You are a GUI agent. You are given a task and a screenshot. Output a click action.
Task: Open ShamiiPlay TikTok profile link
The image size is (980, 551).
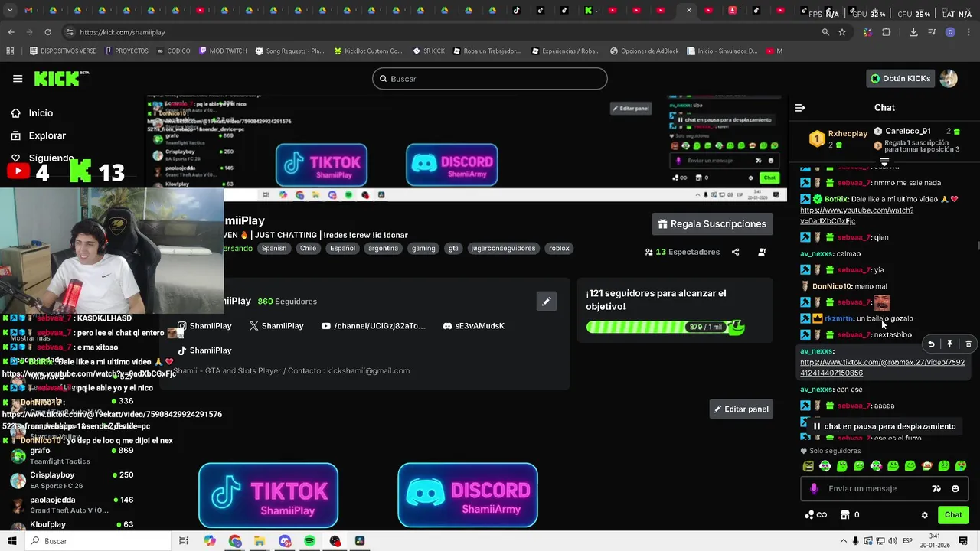(x=204, y=350)
